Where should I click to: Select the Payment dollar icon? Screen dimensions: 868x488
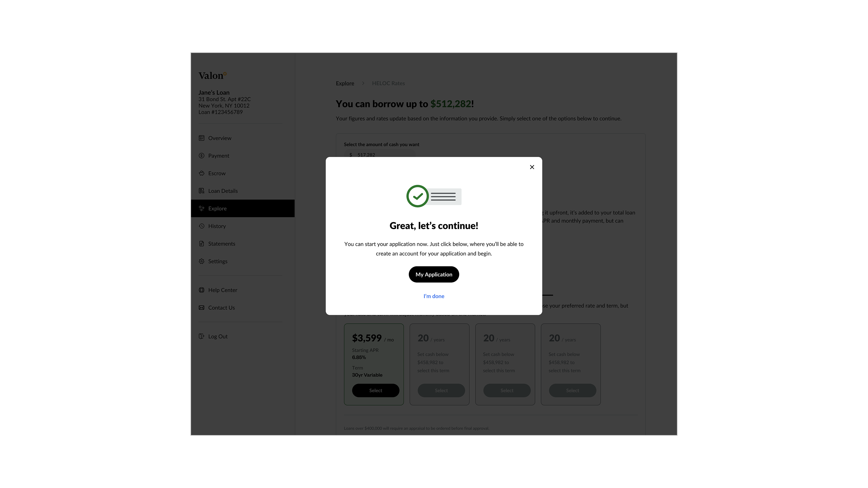202,155
